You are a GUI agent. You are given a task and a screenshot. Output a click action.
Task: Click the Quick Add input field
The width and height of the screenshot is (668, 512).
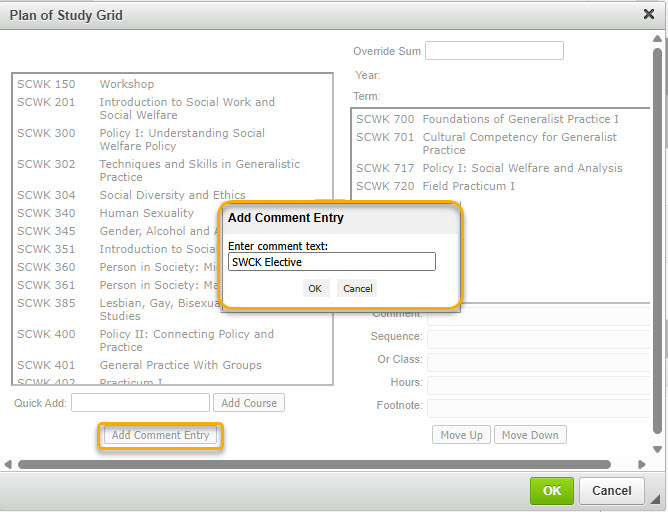(x=140, y=403)
